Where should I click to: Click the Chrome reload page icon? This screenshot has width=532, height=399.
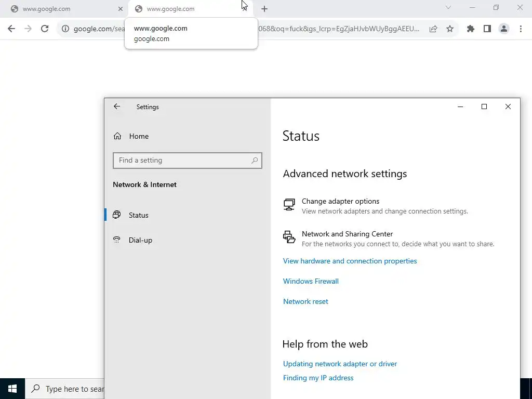click(45, 29)
